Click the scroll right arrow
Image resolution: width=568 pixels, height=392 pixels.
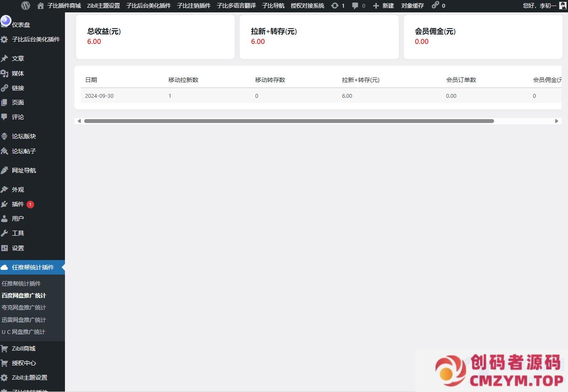(556, 121)
